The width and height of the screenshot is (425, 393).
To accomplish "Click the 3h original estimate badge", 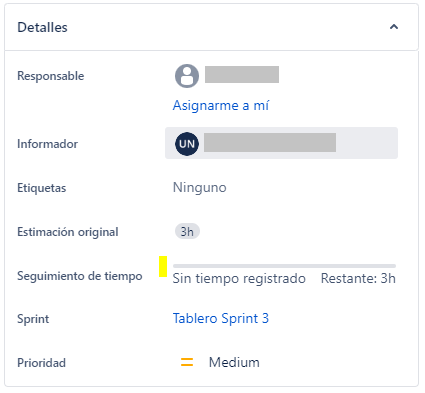I will point(187,231).
